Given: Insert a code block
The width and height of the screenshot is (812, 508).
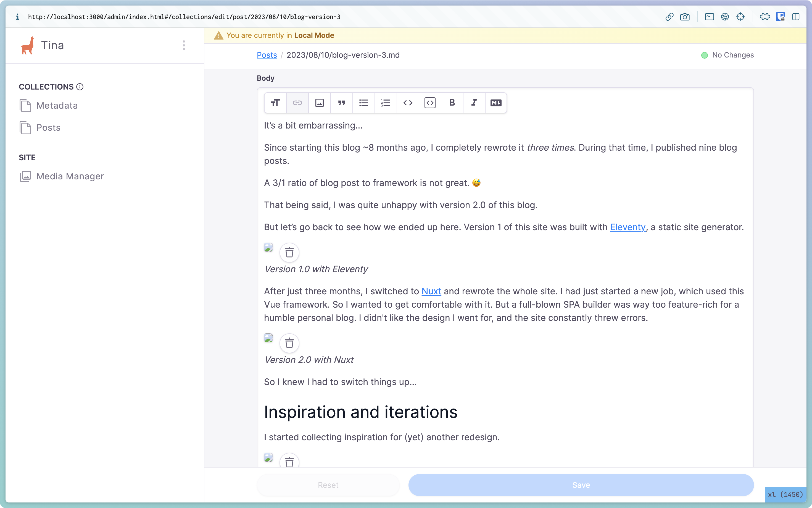Looking at the screenshot, I should [430, 103].
